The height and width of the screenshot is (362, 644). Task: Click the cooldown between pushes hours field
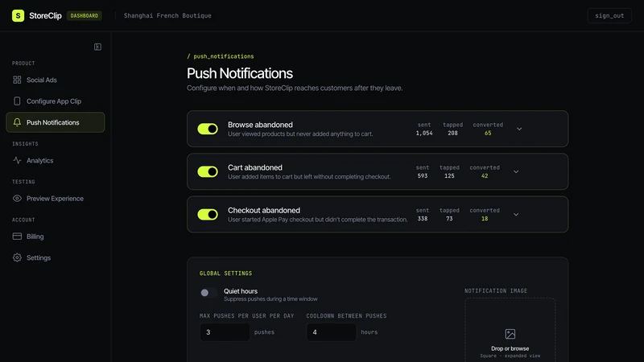click(x=332, y=332)
